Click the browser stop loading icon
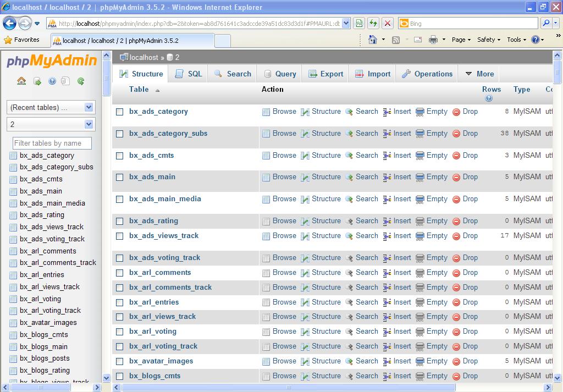This screenshot has height=392, width=563. 388,23
